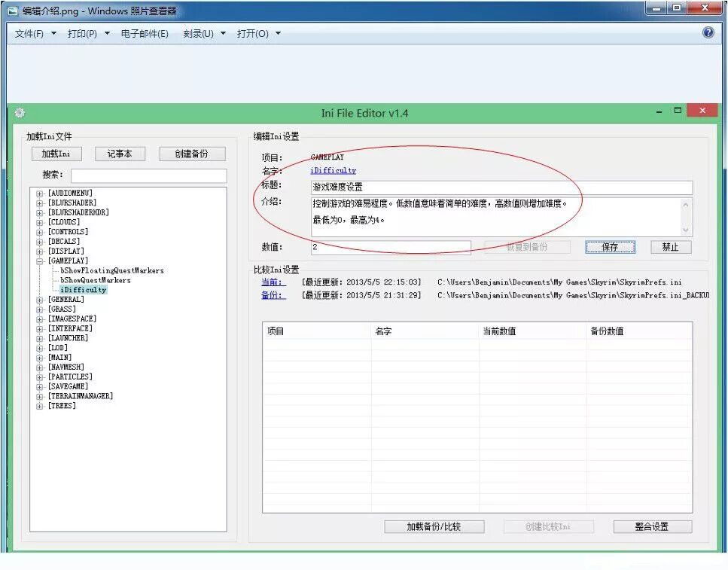
Task: Expand the [DECALS] tree node
Action: (39, 242)
